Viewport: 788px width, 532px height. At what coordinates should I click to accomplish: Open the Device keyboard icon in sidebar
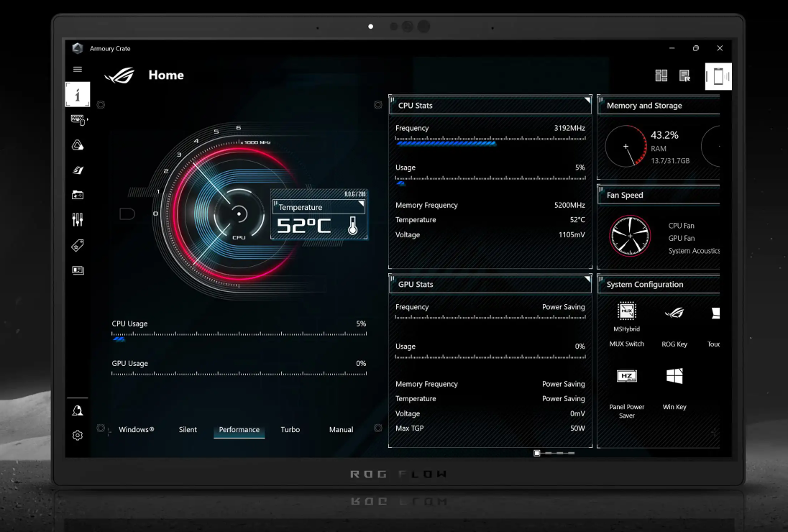[77, 120]
